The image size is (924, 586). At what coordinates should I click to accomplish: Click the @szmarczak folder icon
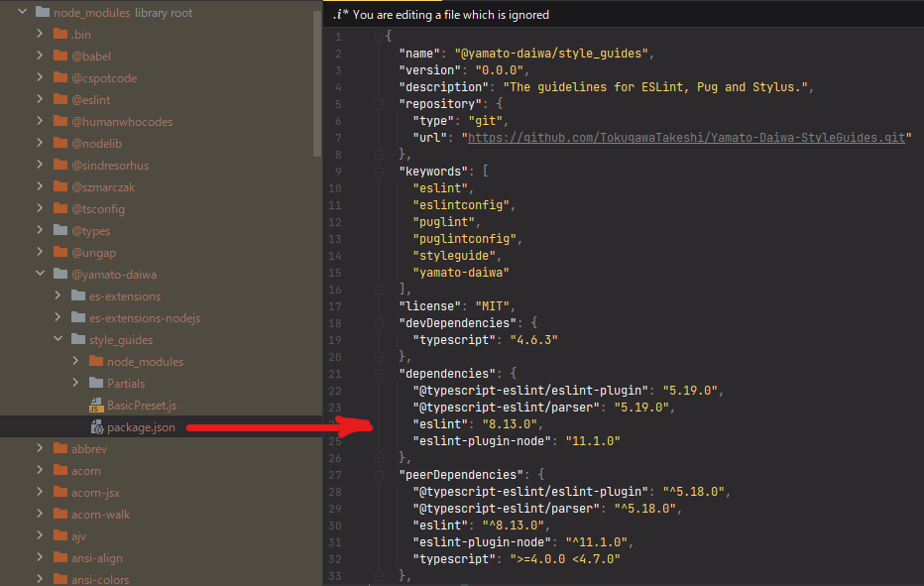pyautogui.click(x=60, y=186)
